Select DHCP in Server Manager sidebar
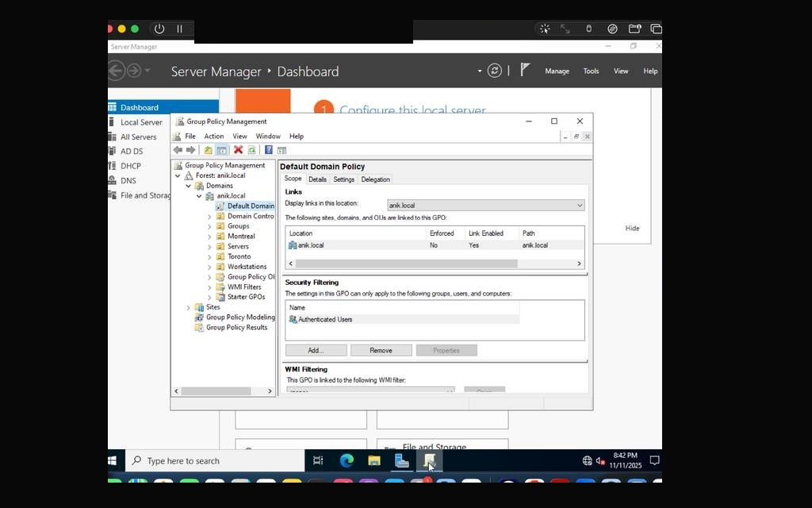Viewport: 812px width, 508px height. click(x=131, y=166)
